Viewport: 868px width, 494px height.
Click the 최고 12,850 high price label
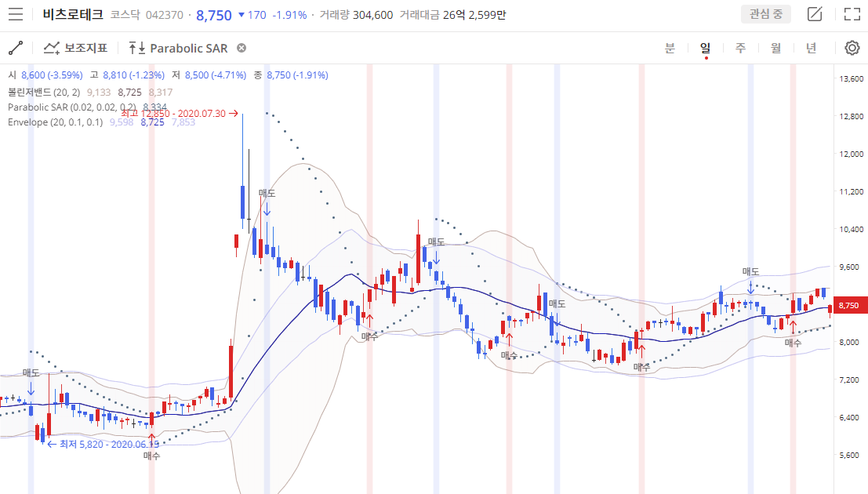pyautogui.click(x=180, y=114)
